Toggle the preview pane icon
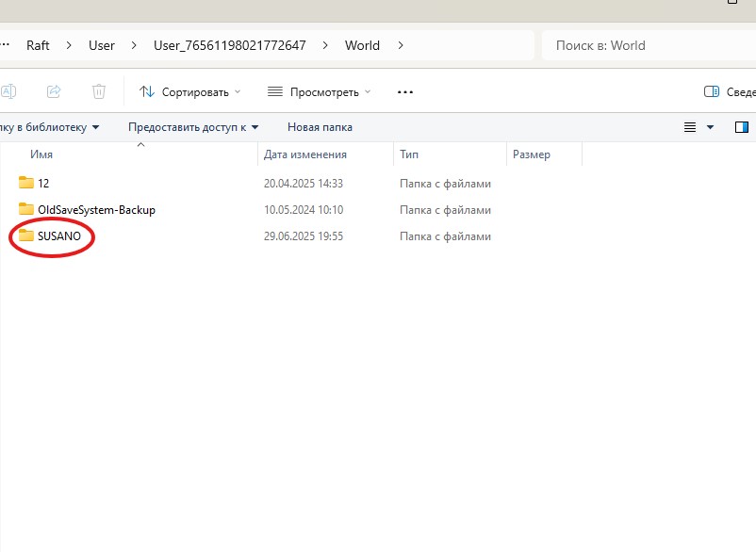 [742, 127]
